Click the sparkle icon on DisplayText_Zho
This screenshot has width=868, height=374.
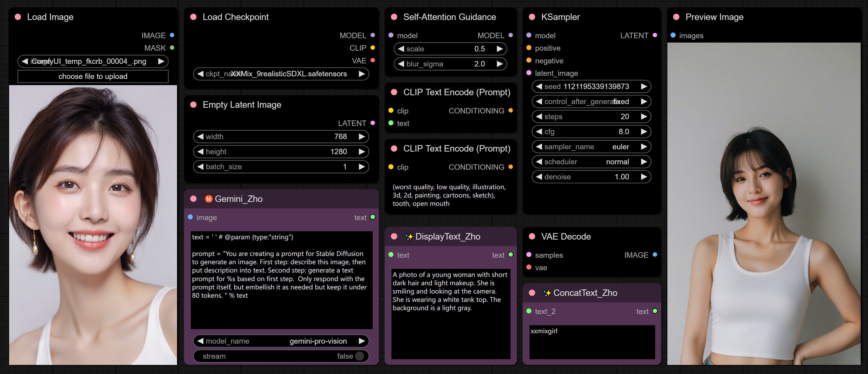(409, 236)
